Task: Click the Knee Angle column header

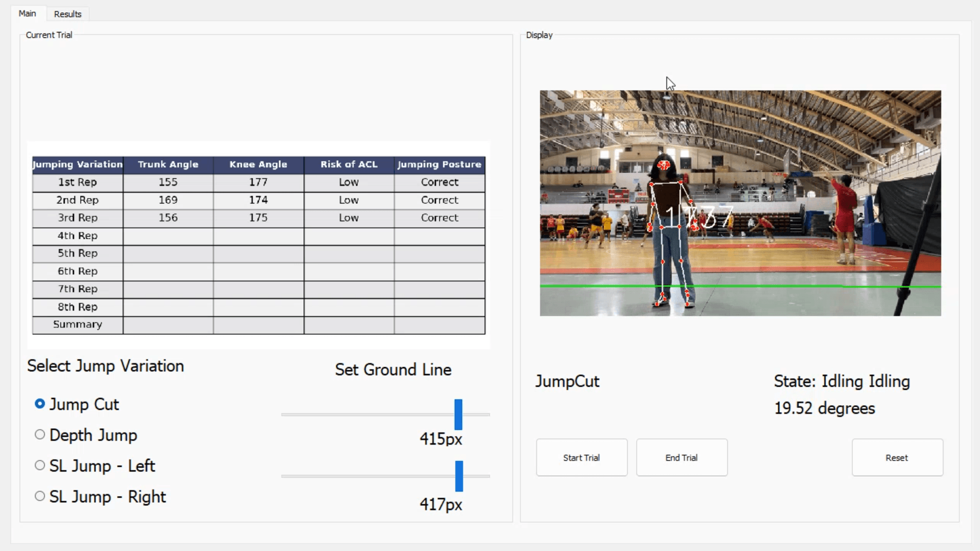Action: point(258,164)
